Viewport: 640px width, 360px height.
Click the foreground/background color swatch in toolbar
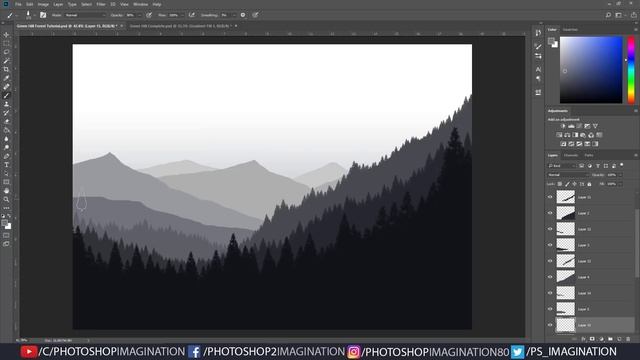coord(6,224)
